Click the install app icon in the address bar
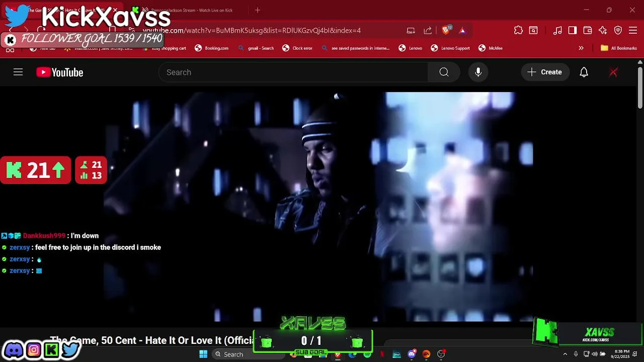Image resolution: width=644 pixels, height=362 pixels. pos(411,31)
